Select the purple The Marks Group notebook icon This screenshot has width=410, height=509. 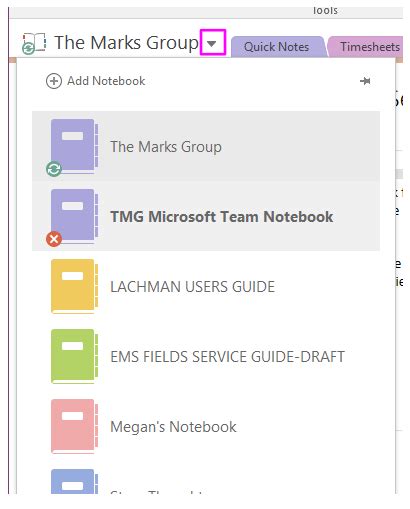tap(75, 146)
